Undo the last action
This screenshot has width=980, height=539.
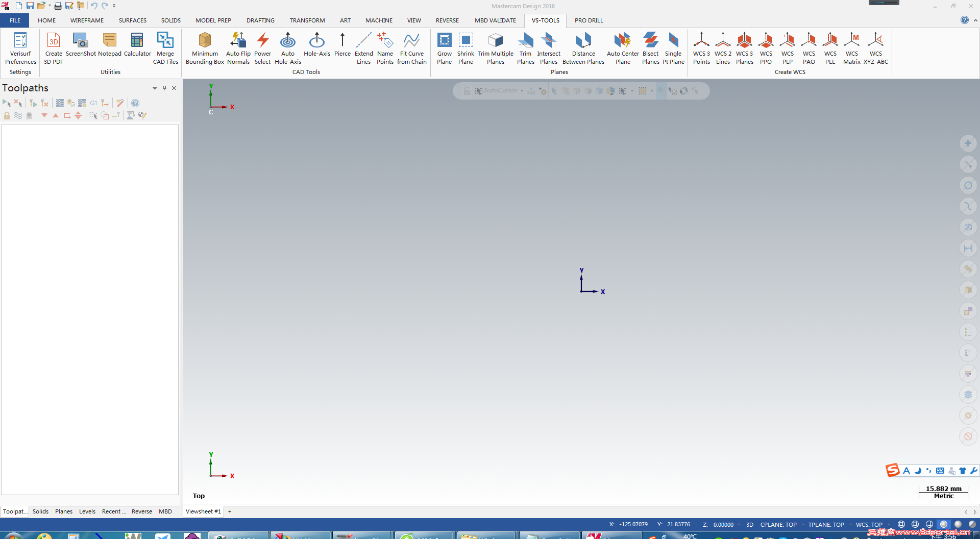(94, 6)
